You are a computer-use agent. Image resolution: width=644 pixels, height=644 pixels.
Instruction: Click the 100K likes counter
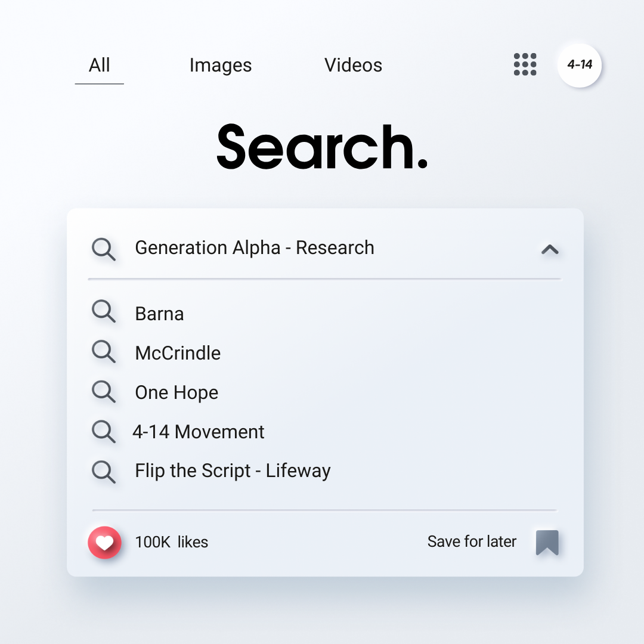click(x=171, y=543)
